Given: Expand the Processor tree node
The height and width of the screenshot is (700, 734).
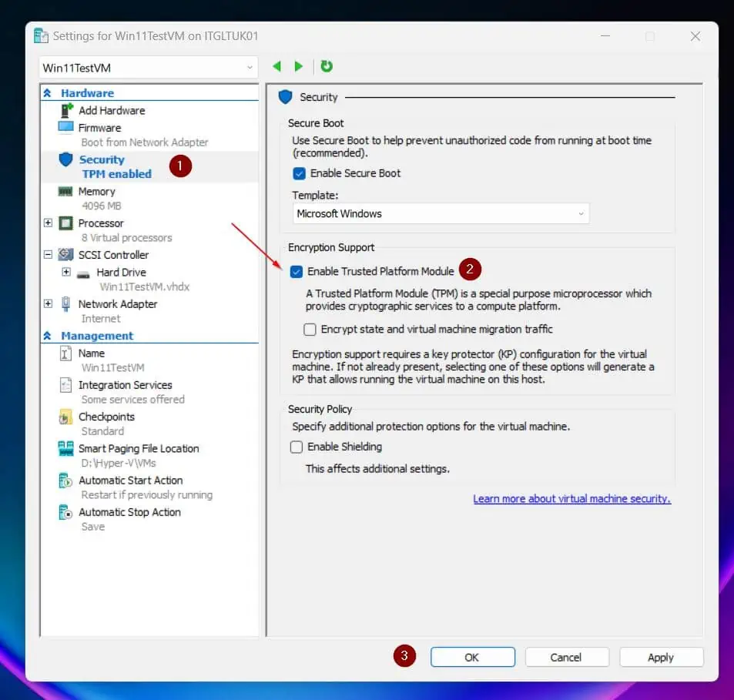Looking at the screenshot, I should click(49, 223).
